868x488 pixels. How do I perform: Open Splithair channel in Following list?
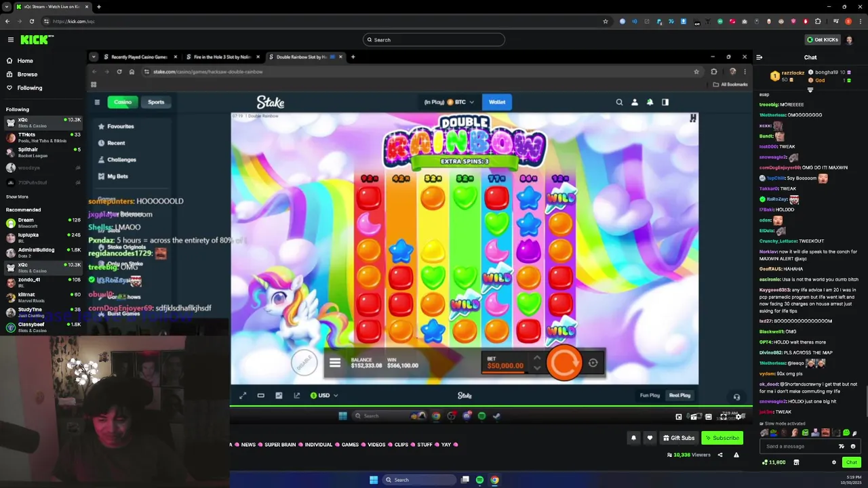(x=42, y=152)
